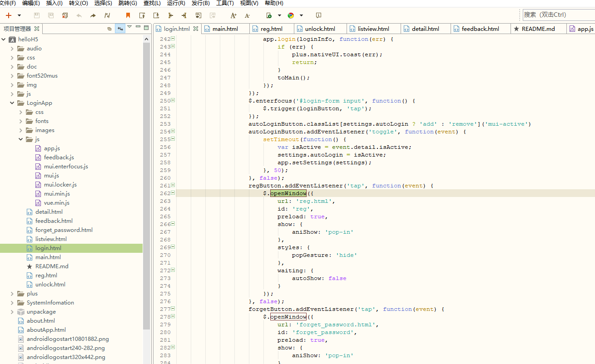Click the search input field
Image resolution: width=595 pixels, height=364 pixels.
pos(559,15)
